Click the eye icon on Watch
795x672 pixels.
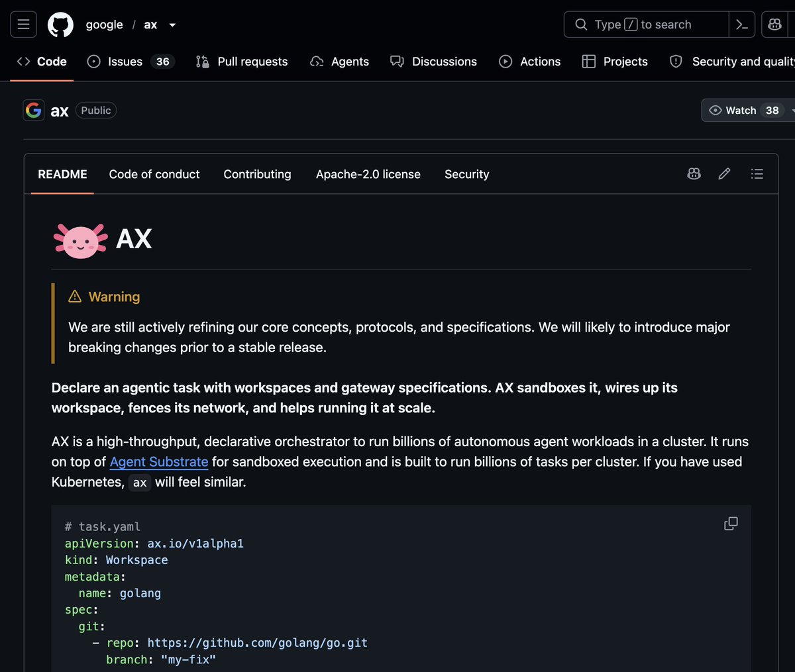click(715, 111)
